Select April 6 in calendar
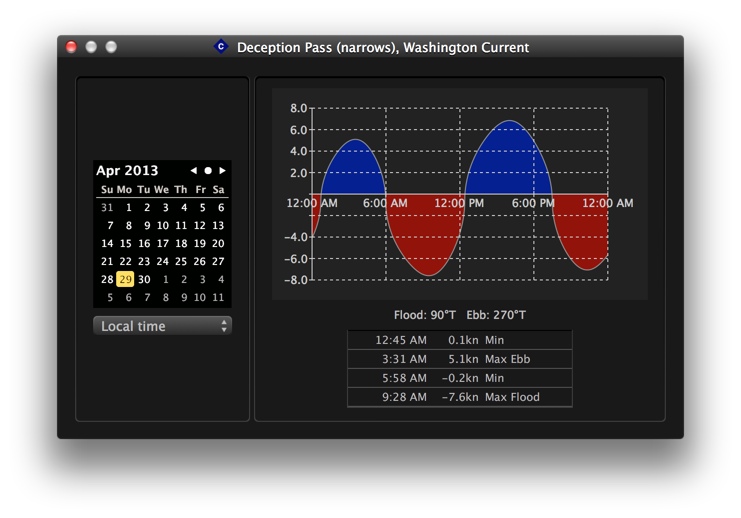741x518 pixels. 221,207
